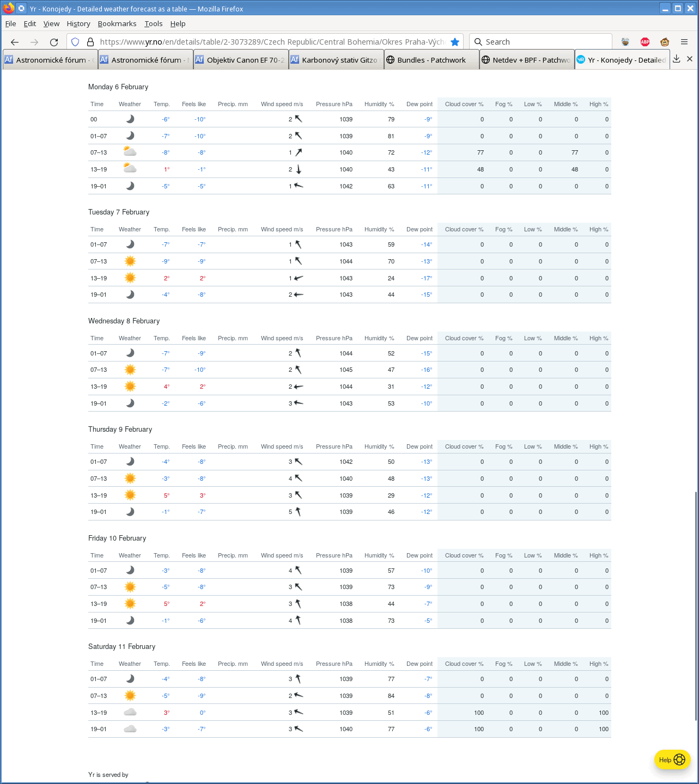This screenshot has height=784, width=699.
Task: Click the square icon beside the Firefox logo
Action: (21, 9)
